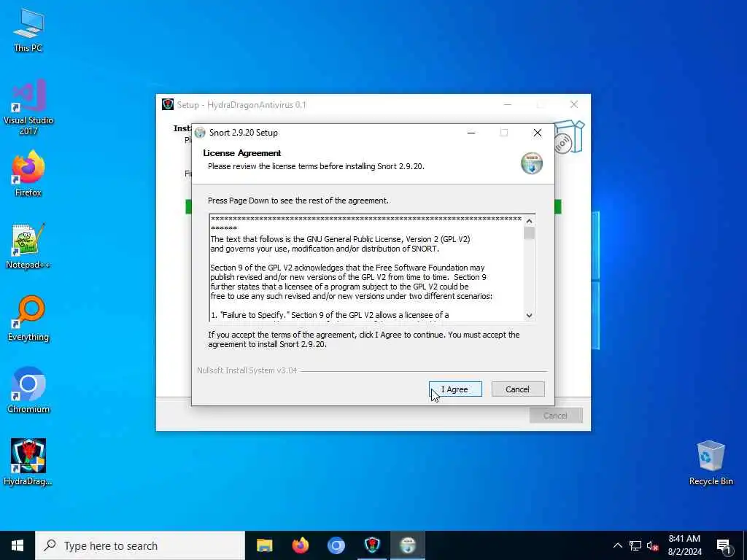Select the Recycle Bin desktop icon
Viewport: 747px width, 560px height.
(x=711, y=463)
